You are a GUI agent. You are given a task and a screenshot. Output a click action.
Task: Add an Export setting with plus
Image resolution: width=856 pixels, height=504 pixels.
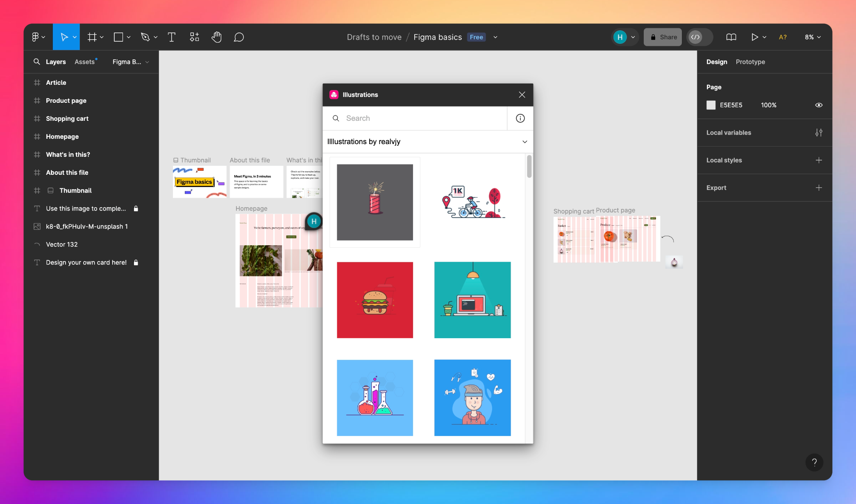(x=819, y=188)
